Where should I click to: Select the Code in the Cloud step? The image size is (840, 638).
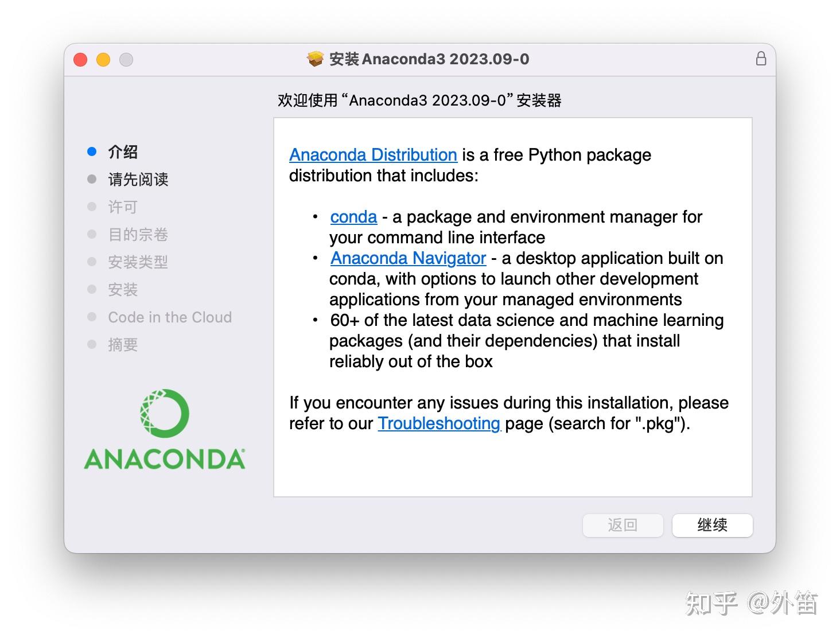pos(170,317)
